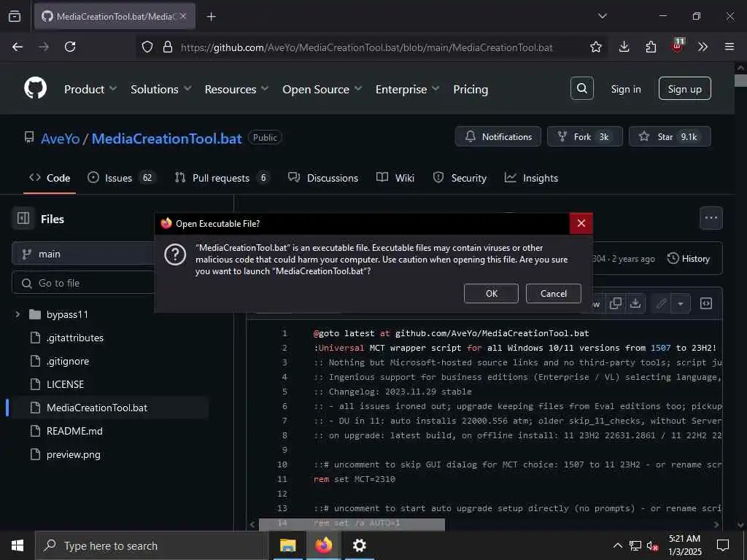Viewport: 747px width, 560px height.
Task: Open README.md in the file tree
Action: click(x=74, y=431)
